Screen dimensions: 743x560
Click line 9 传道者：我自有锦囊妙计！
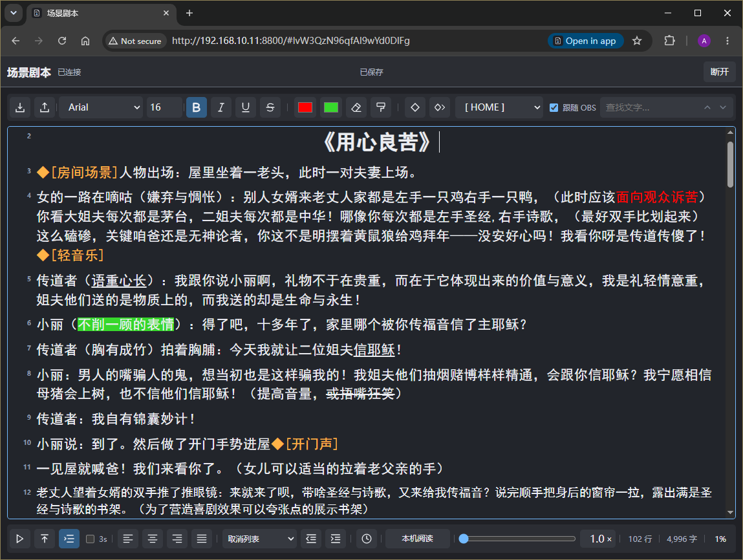pyautogui.click(x=116, y=419)
